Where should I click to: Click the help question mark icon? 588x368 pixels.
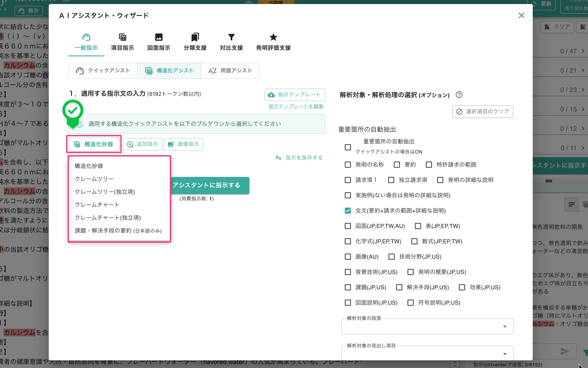pos(459,95)
